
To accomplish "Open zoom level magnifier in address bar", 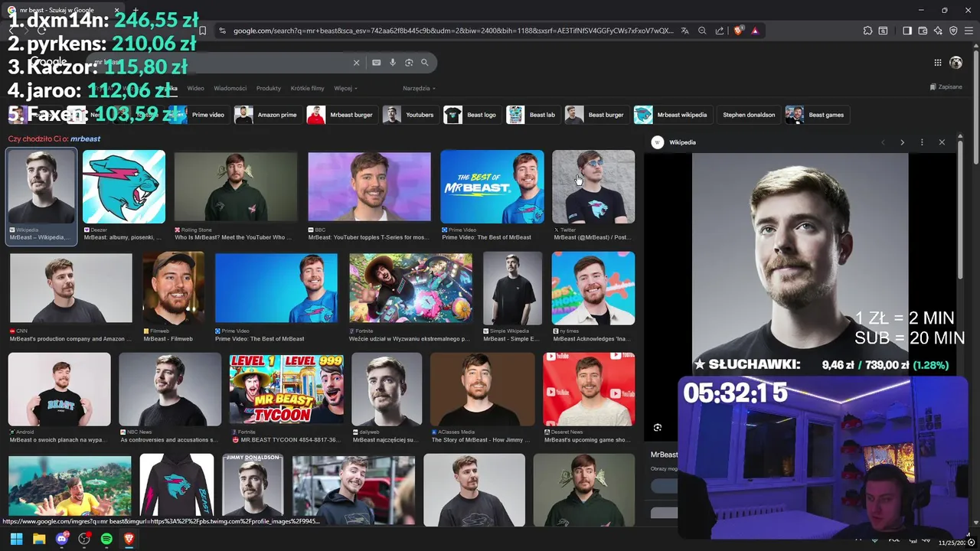I will [x=702, y=31].
